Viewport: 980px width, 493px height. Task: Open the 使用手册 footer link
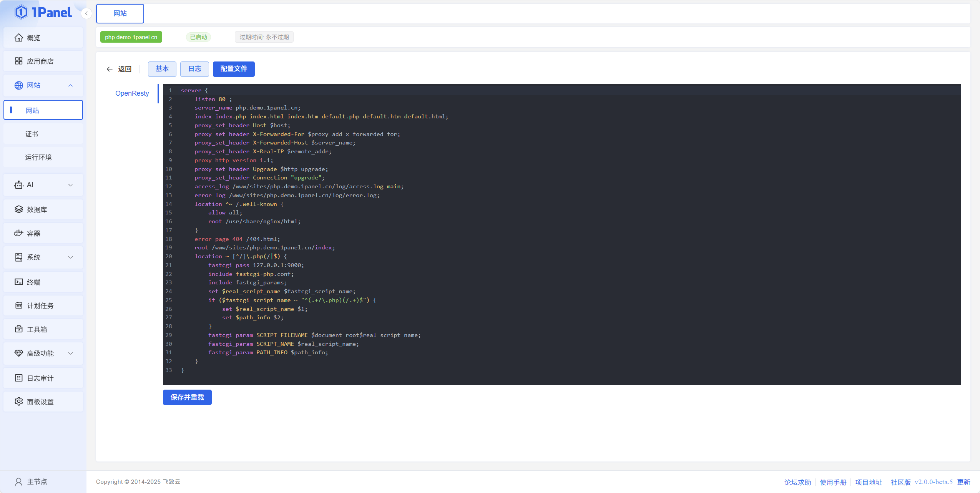click(833, 482)
